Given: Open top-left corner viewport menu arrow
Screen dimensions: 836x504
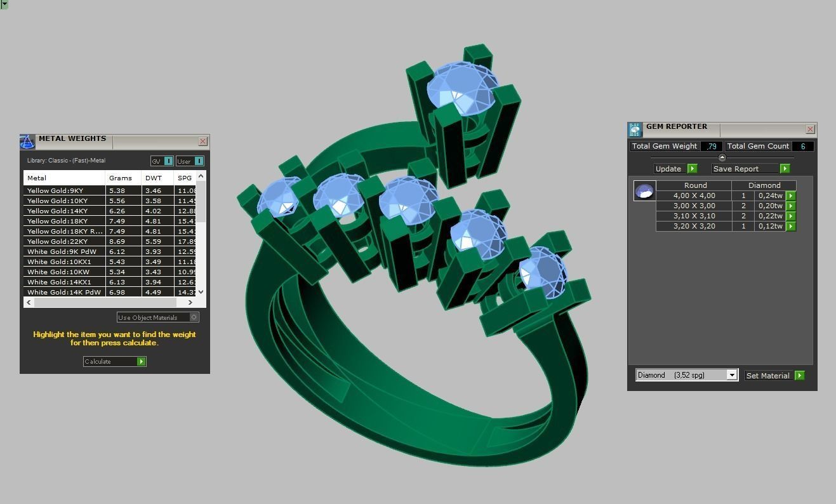Looking at the screenshot, I should [x=4, y=4].
